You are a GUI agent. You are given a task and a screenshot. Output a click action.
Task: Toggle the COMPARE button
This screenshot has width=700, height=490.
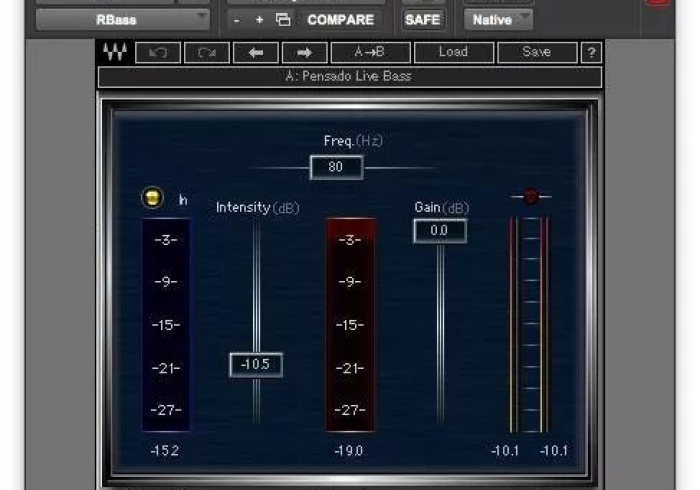(x=340, y=20)
